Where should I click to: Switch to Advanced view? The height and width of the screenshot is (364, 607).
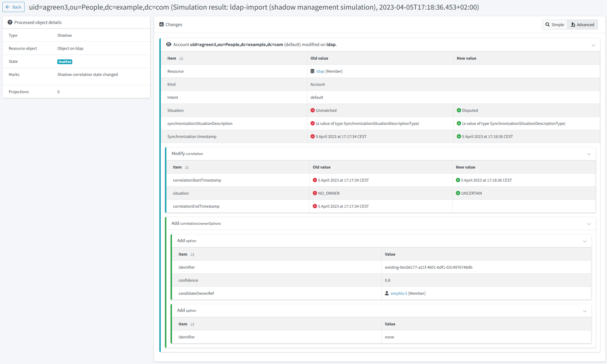tap(582, 24)
